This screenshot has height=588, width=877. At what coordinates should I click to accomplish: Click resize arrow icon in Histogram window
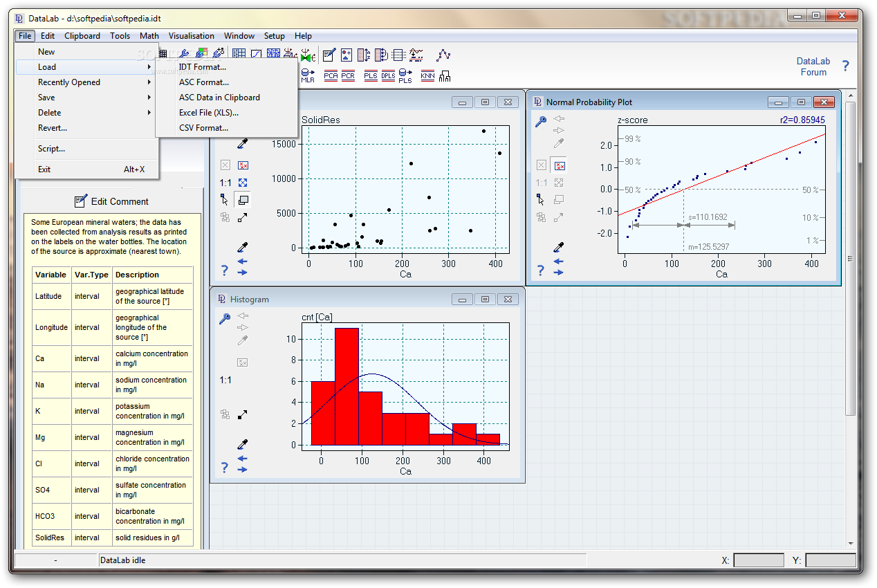[243, 414]
